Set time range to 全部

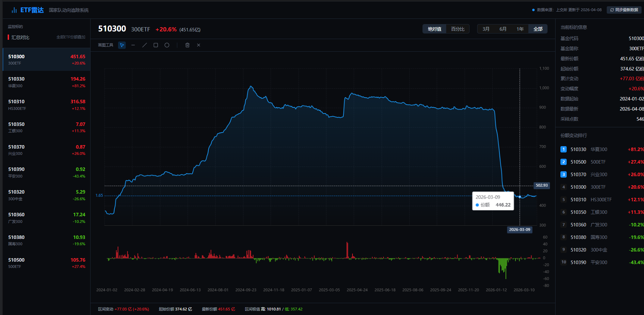point(538,29)
